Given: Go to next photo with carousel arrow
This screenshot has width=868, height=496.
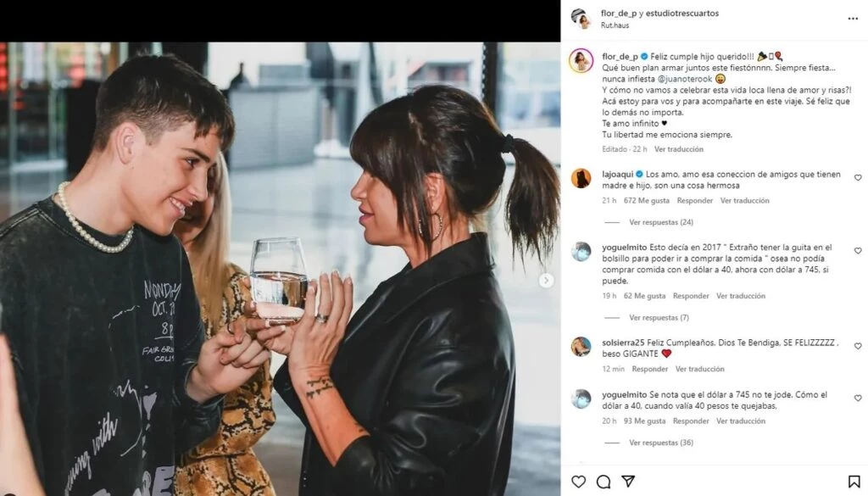Looking at the screenshot, I should coord(547,280).
